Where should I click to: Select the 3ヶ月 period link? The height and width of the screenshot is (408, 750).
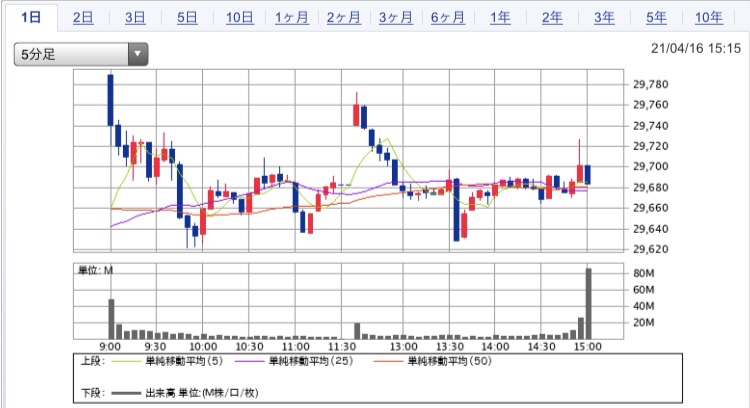pyautogui.click(x=396, y=18)
